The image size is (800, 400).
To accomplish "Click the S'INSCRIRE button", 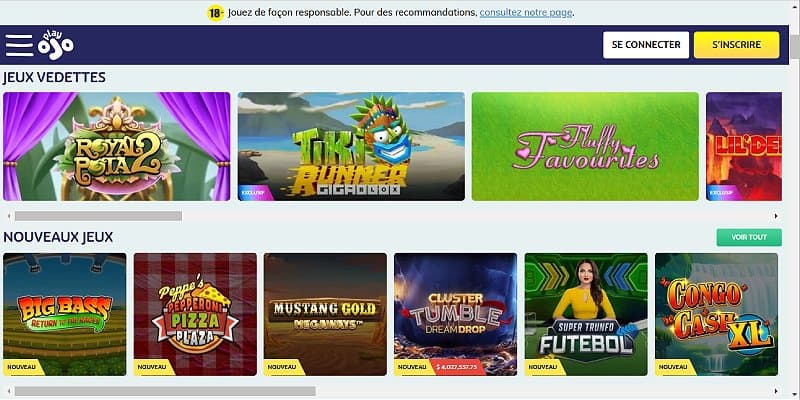I will (x=736, y=45).
